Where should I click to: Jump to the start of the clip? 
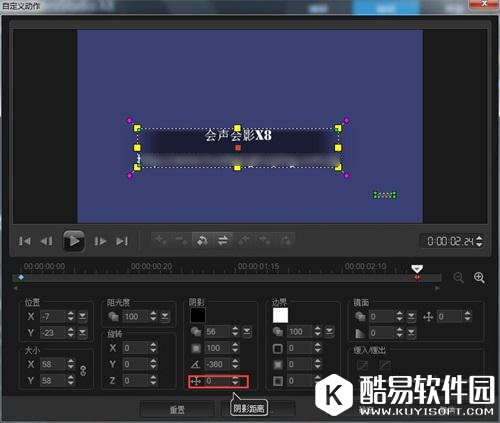point(25,241)
